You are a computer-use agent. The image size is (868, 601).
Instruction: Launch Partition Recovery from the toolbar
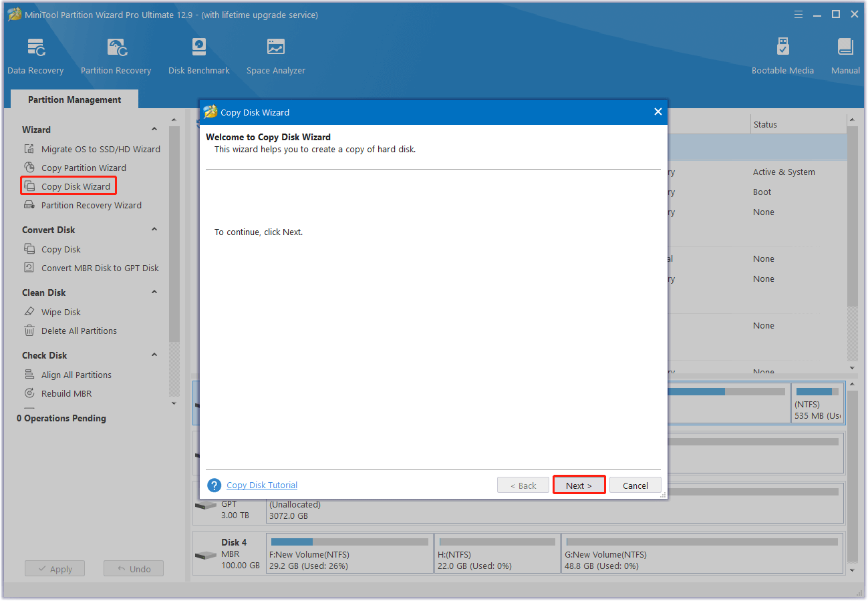tap(116, 56)
